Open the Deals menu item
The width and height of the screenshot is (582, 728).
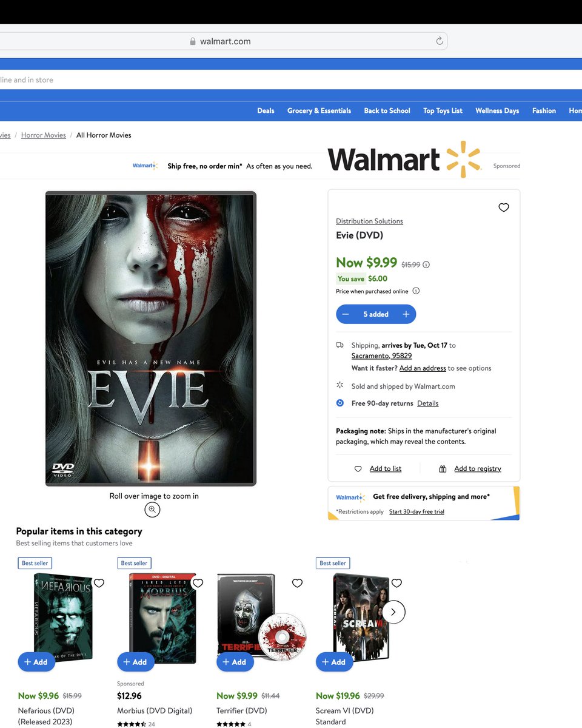(266, 110)
